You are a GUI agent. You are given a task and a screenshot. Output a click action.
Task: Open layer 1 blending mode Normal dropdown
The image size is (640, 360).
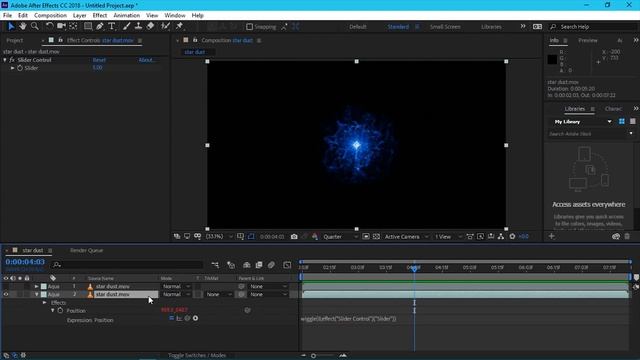pos(176,287)
